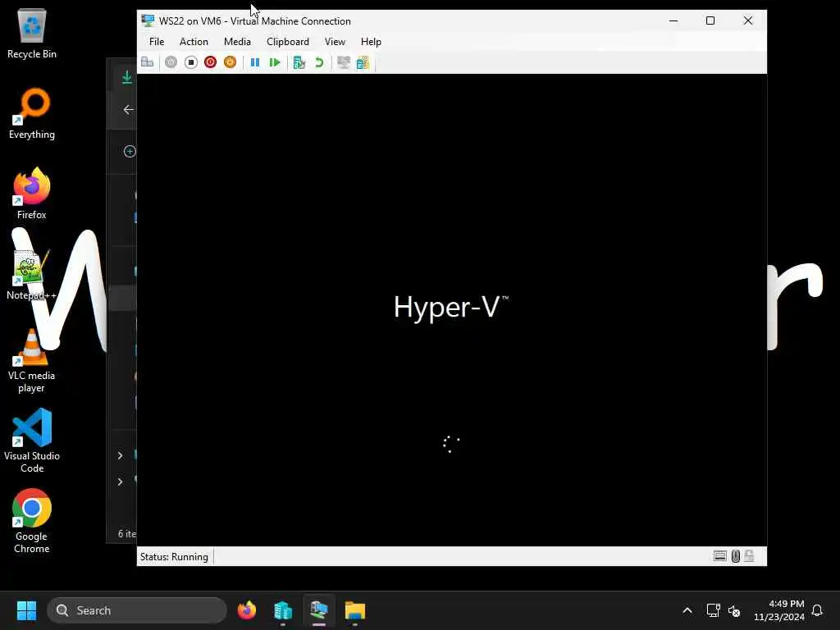This screenshot has height=630, width=840.
Task: Click the mouse status bar icon
Action: (x=736, y=556)
